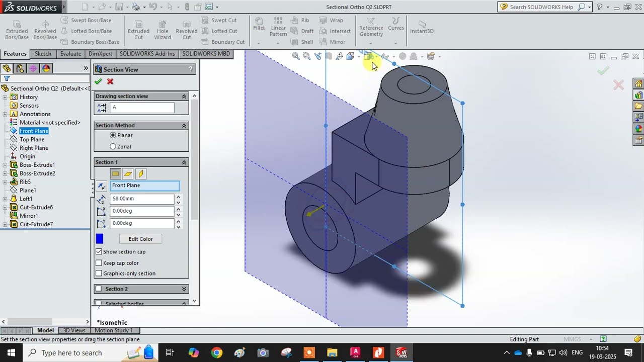Open the FeatureManager Design Tree tab icon
Image resolution: width=644 pixels, height=362 pixels.
click(7, 68)
